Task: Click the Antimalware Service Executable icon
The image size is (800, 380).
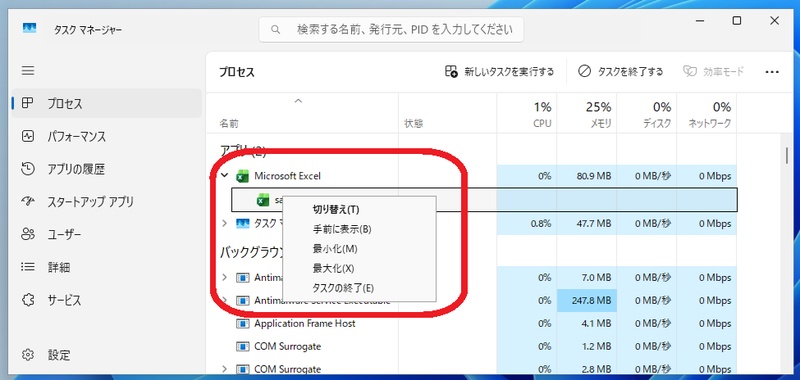Action: pyautogui.click(x=242, y=300)
